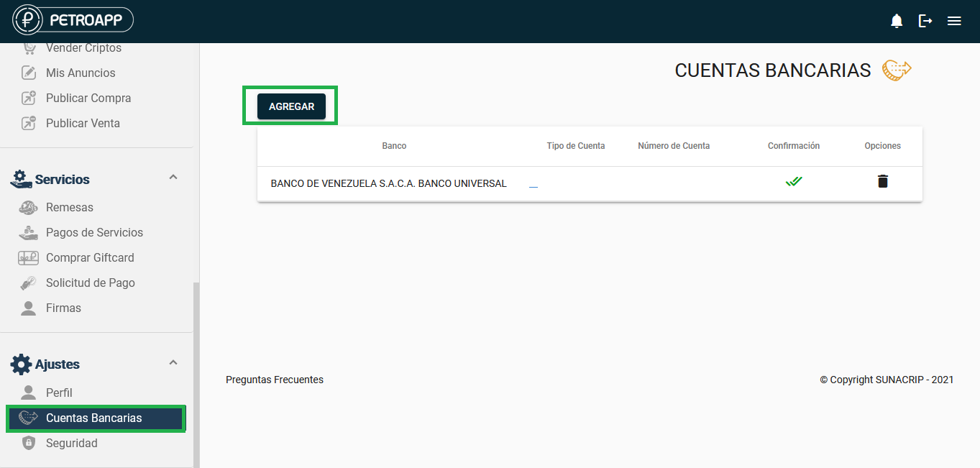Collapse the Ajustes section chevron

pos(173,362)
